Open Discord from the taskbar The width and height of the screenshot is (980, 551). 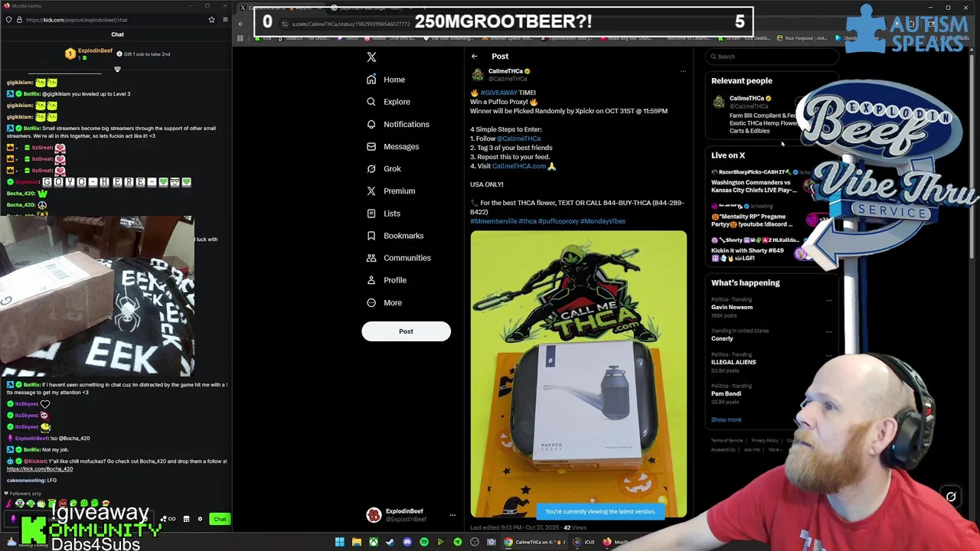click(407, 542)
